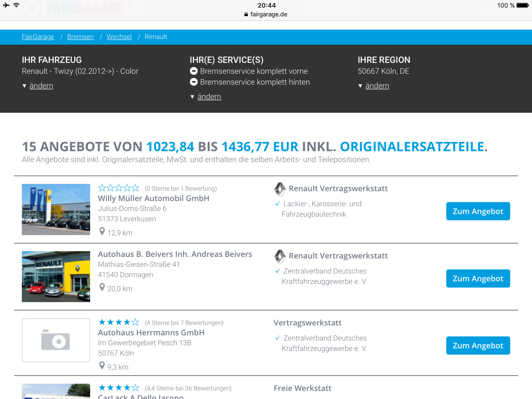The width and height of the screenshot is (532, 399).
Task: Open Autohaus B. Beivers dealership photo
Action: [x=56, y=276]
